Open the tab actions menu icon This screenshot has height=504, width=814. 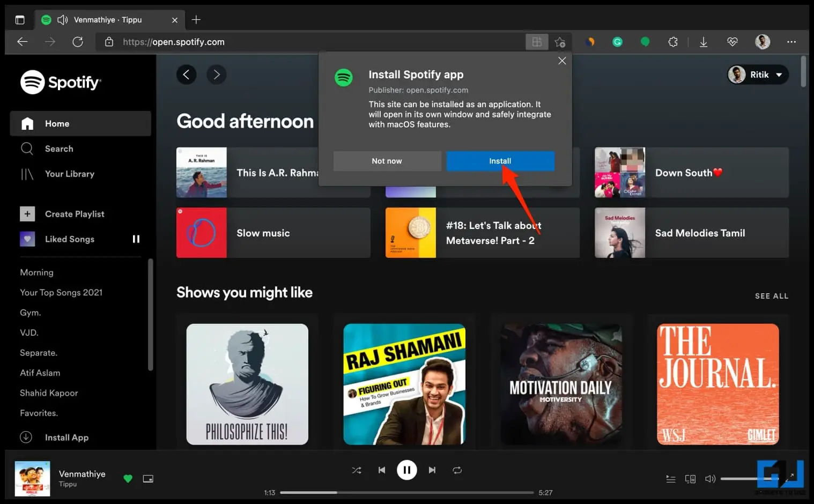click(20, 20)
